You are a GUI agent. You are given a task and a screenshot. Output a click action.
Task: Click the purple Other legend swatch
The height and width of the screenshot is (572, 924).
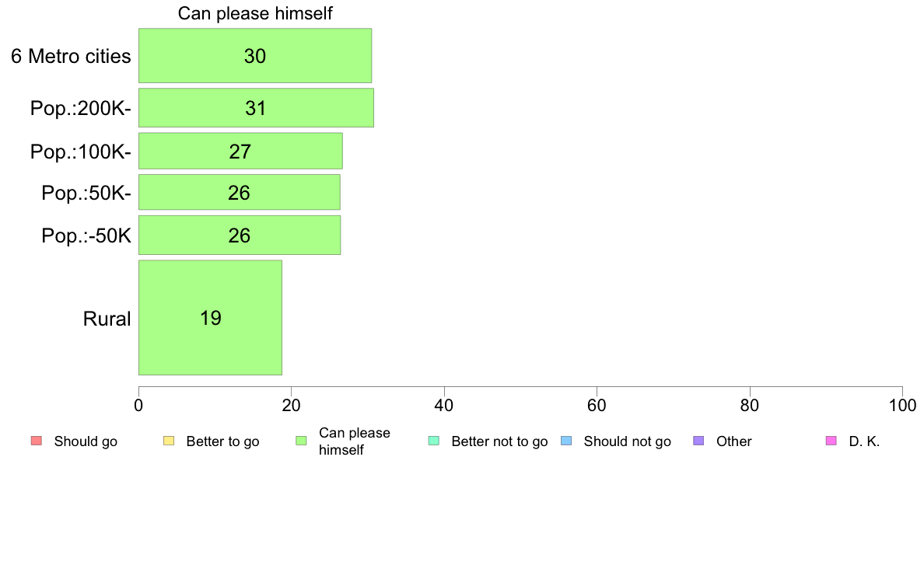pyautogui.click(x=699, y=441)
